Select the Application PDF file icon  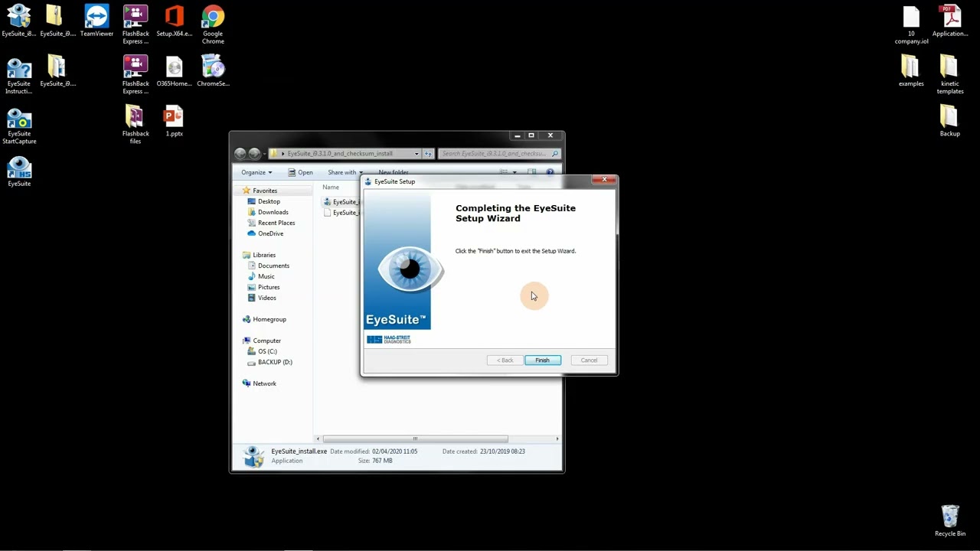coord(950,21)
